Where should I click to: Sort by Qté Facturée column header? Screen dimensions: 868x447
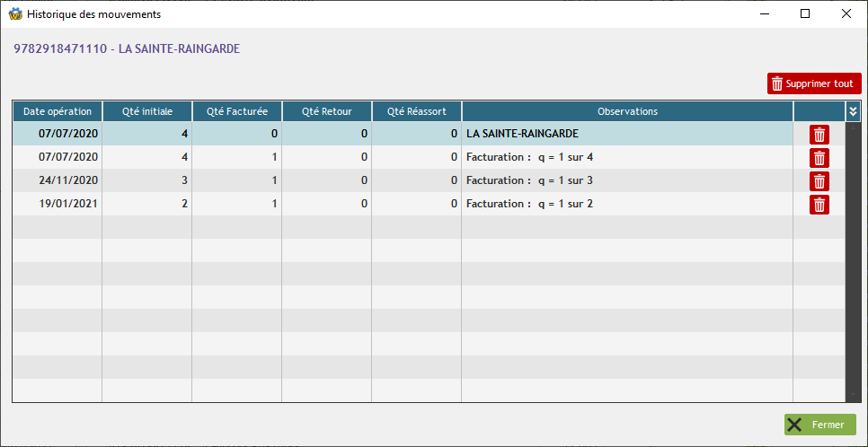(237, 111)
